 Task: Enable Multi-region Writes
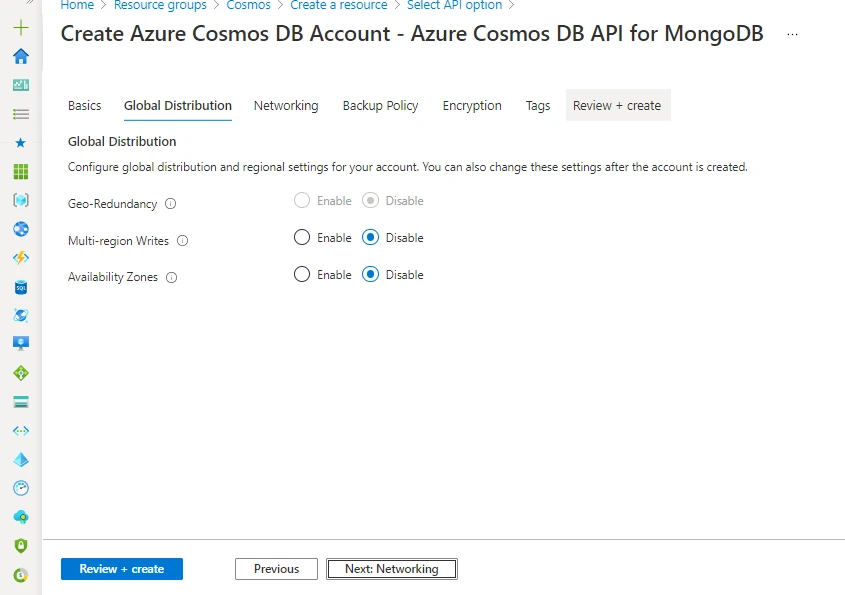pyautogui.click(x=301, y=237)
